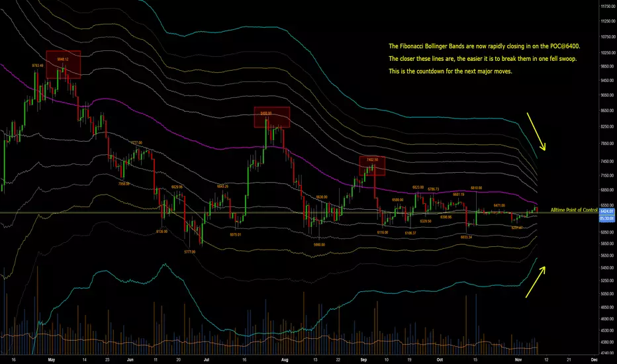Click the 6320.50 price label
This screenshot has width=617, height=364.
pos(426,221)
